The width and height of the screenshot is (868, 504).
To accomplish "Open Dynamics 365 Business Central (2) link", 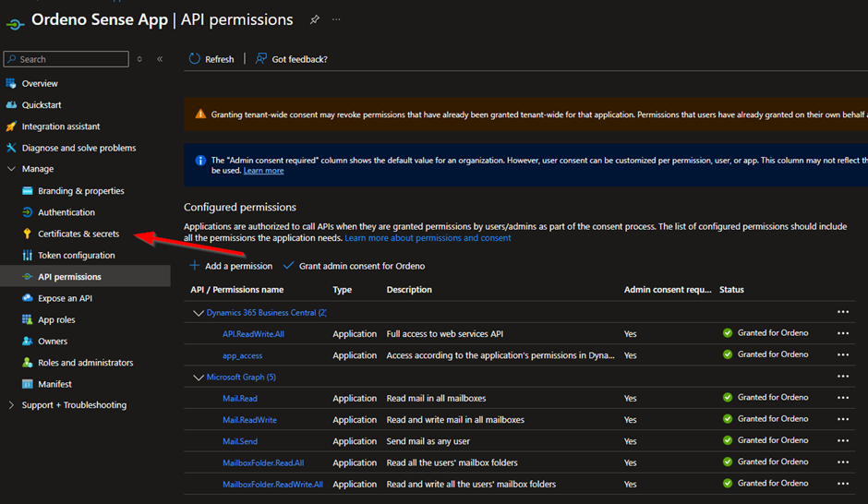I will (x=266, y=313).
